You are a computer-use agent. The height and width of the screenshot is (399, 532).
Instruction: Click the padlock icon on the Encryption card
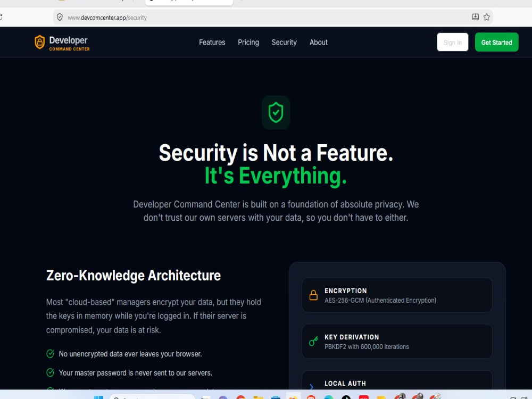pyautogui.click(x=313, y=295)
